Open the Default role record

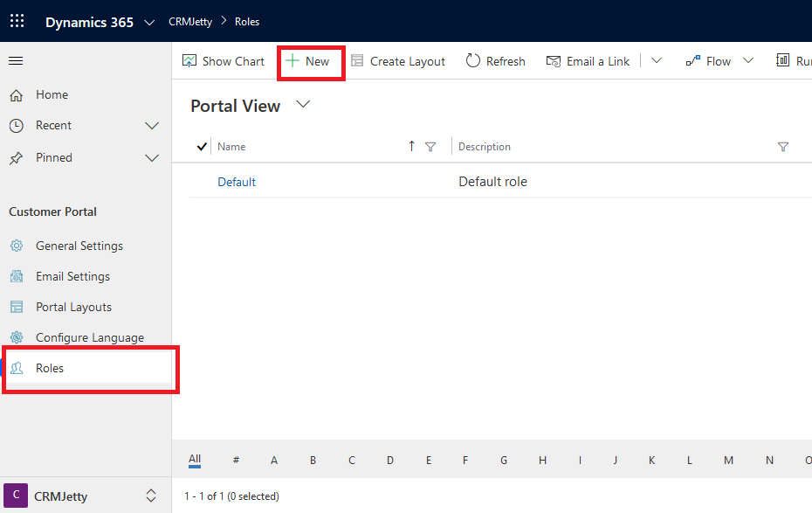click(x=237, y=182)
